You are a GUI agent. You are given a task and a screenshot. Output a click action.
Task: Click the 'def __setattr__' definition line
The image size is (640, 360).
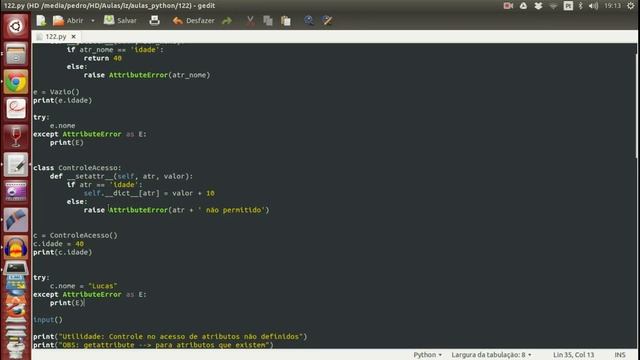pos(121,176)
